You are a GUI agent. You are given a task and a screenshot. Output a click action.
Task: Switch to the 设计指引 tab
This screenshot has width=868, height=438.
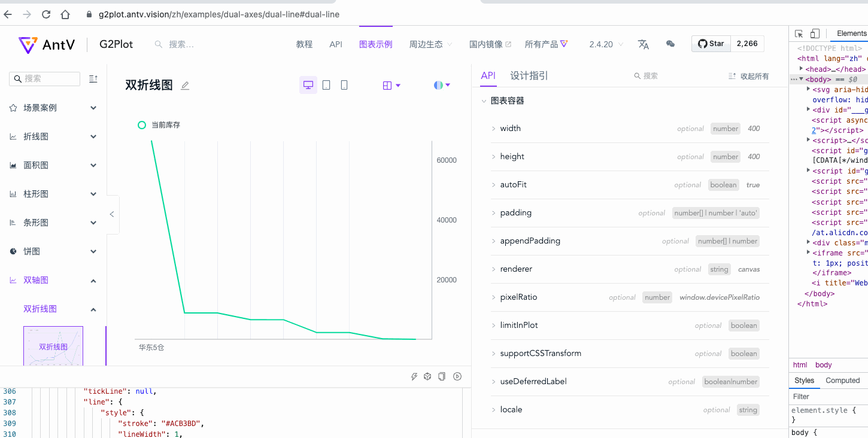point(529,75)
